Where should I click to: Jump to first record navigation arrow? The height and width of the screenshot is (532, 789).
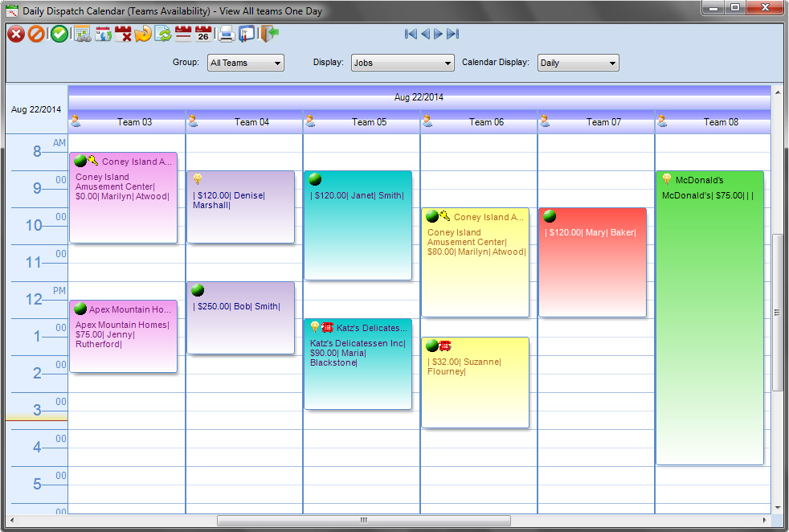tap(411, 34)
